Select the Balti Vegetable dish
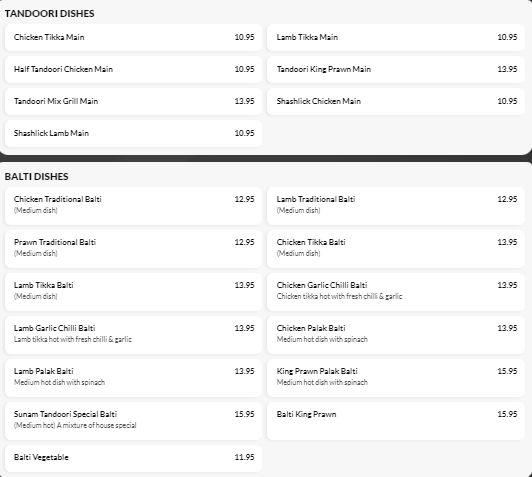The width and height of the screenshot is (532, 477). [x=133, y=458]
